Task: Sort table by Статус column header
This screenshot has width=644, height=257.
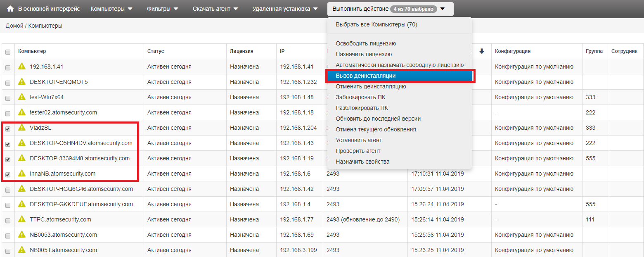Action: coord(156,51)
